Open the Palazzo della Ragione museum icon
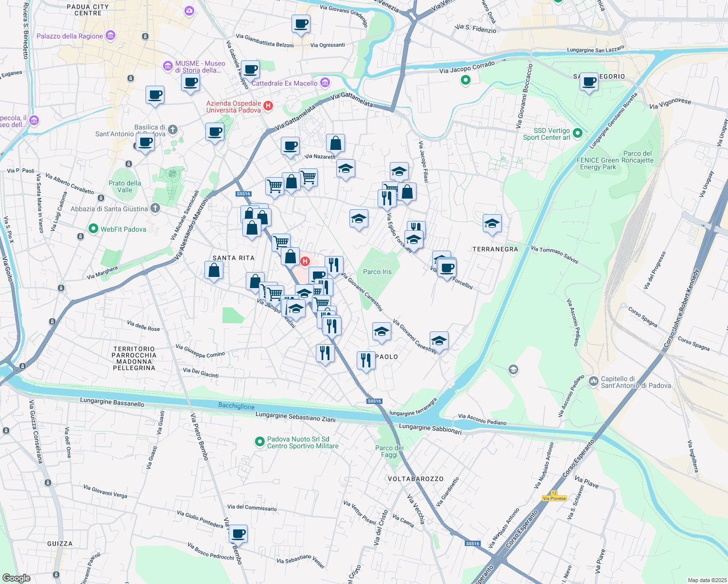The image size is (728, 584). coord(110,36)
